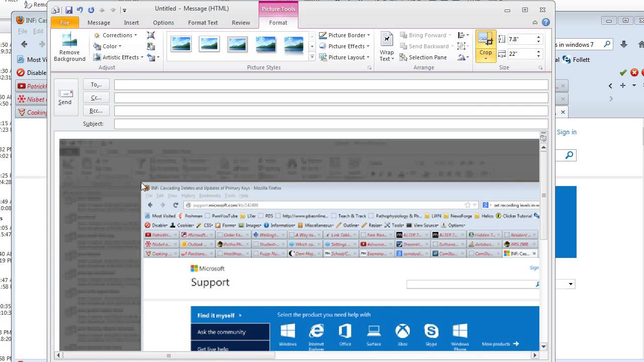Switch to the Format Text ribbon tab

203,23
